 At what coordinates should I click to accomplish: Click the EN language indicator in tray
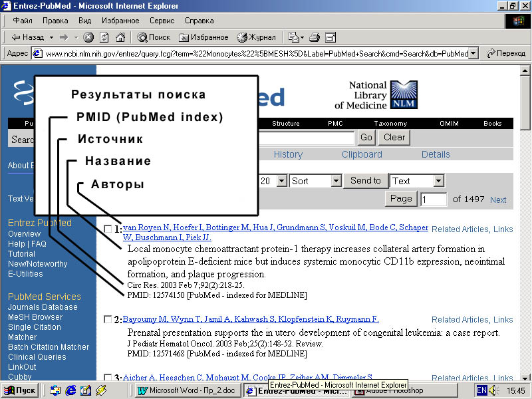(x=481, y=390)
